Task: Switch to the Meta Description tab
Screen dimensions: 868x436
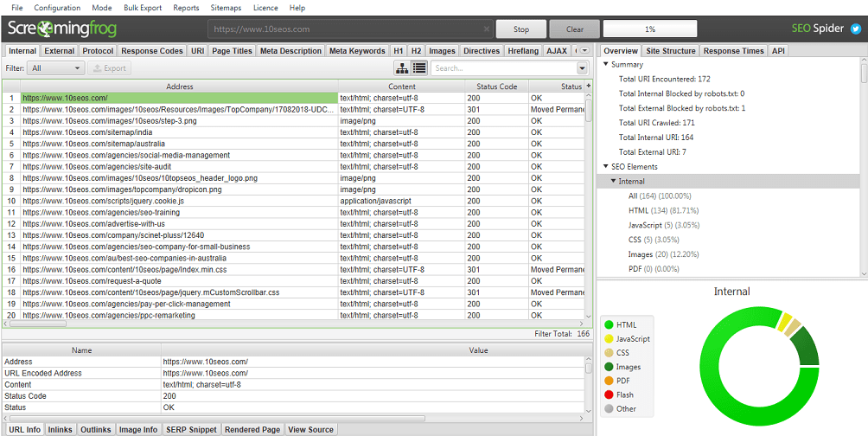Action: coord(290,51)
